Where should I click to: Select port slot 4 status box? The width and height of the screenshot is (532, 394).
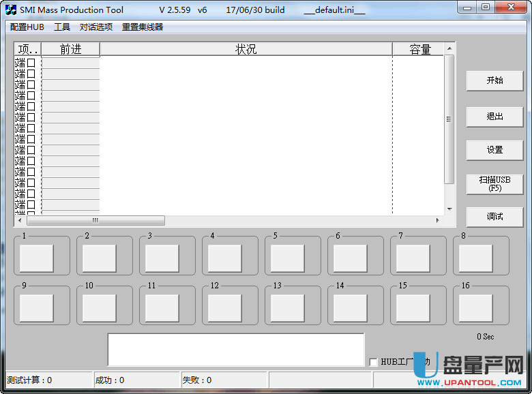coord(225,258)
